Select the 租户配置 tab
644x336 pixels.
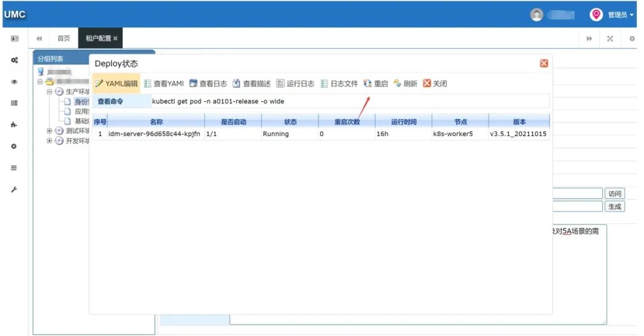pos(98,38)
